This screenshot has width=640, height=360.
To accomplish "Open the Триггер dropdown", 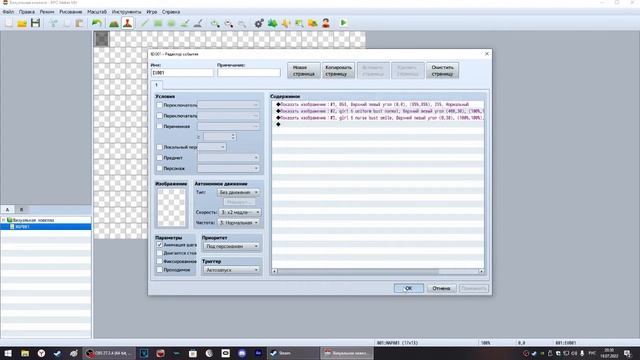I will coord(231,270).
